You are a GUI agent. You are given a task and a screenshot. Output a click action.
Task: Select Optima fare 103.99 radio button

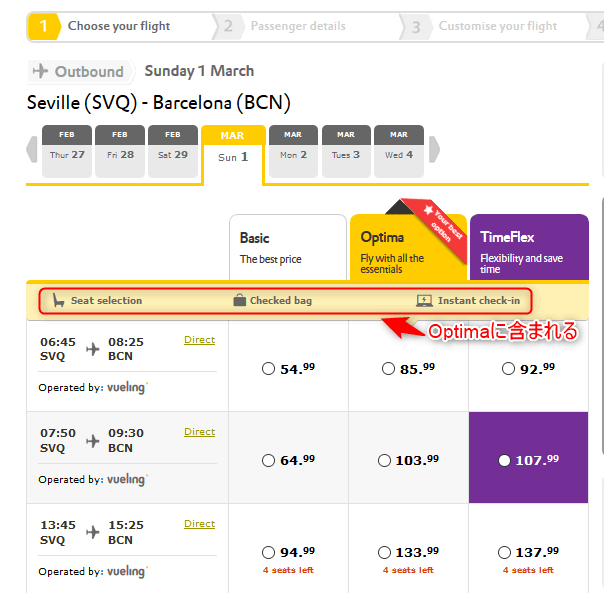[x=384, y=460]
